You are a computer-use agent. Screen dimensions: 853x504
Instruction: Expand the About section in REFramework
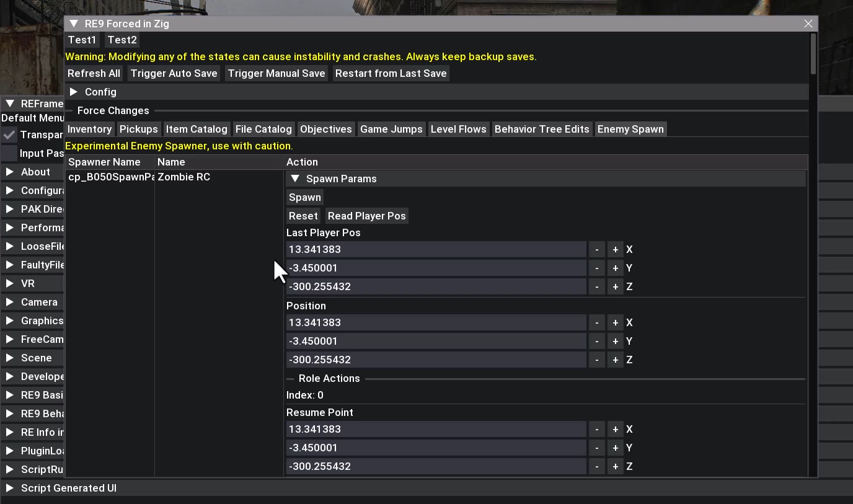[32, 172]
